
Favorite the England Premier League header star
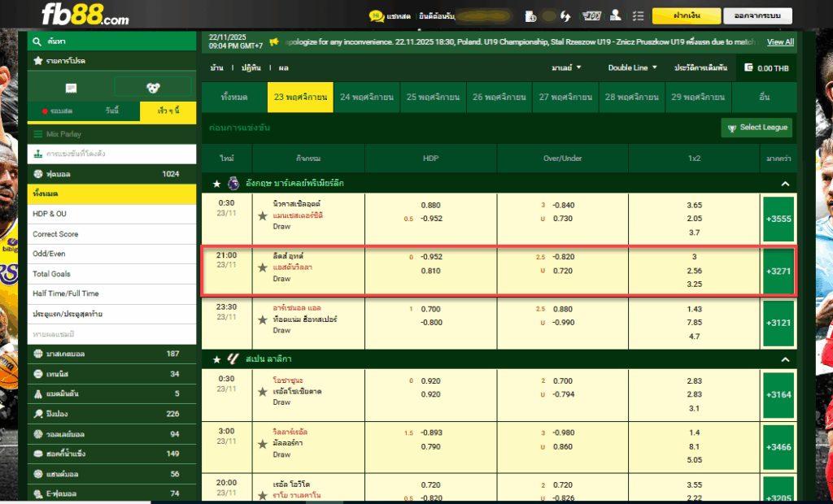point(216,184)
